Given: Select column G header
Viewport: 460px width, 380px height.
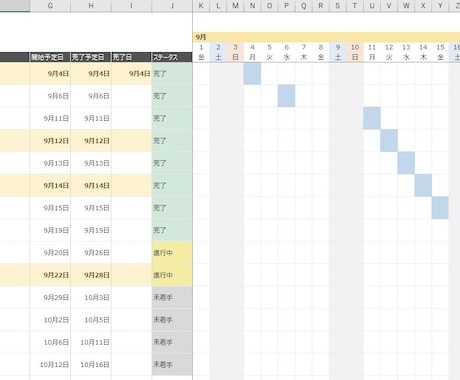Looking at the screenshot, I should (50, 6).
